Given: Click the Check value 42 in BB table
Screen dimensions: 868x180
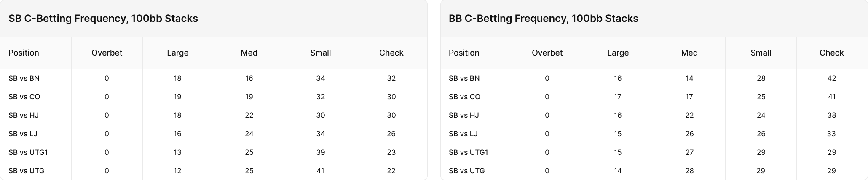Looking at the screenshot, I should click(832, 78).
